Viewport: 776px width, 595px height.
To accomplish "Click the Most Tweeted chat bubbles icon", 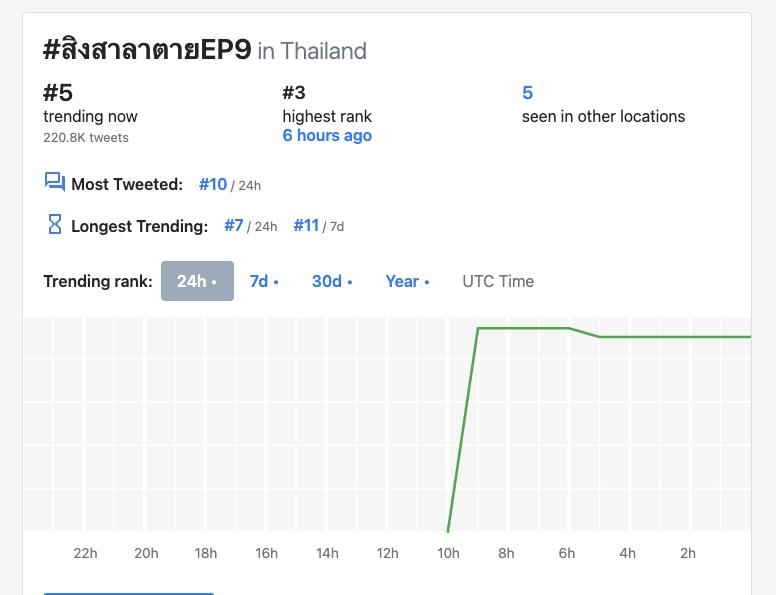I will (x=54, y=182).
